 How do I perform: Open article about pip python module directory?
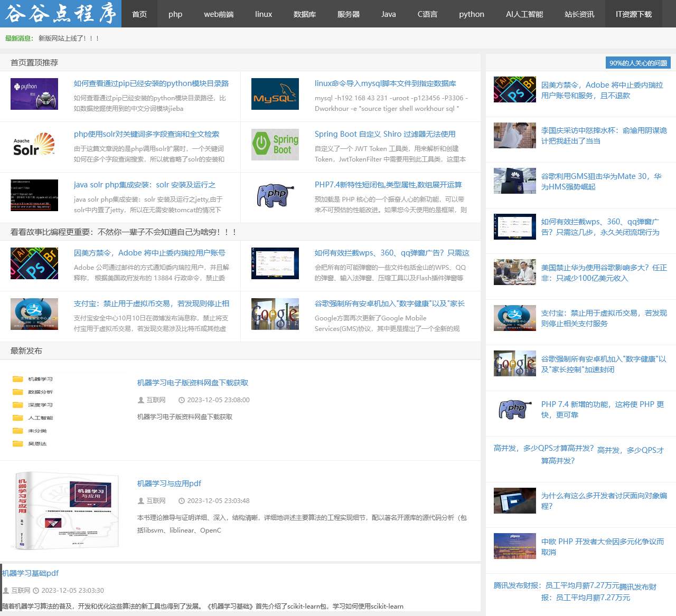click(x=151, y=83)
